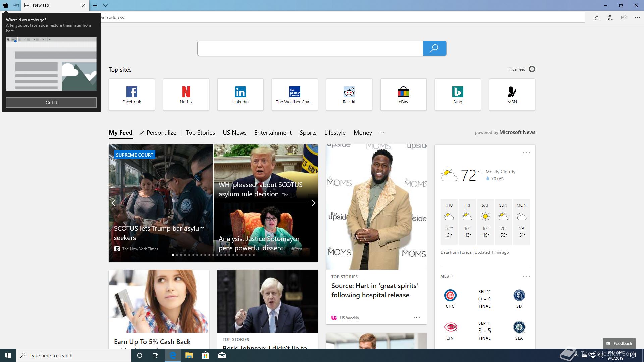Open a new tab with plus button
Viewport: 644px width, 362px height.
click(x=95, y=5)
